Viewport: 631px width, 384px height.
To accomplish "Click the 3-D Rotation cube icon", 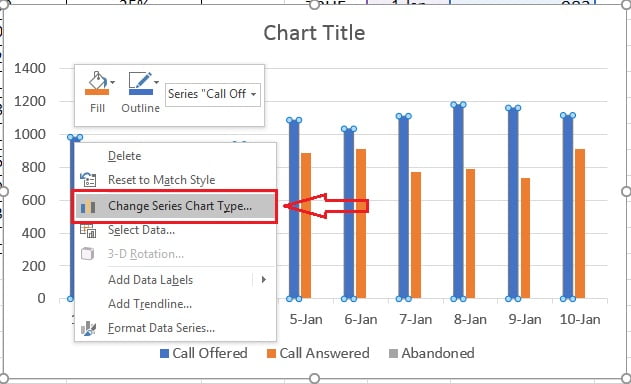I will pyautogui.click(x=88, y=254).
